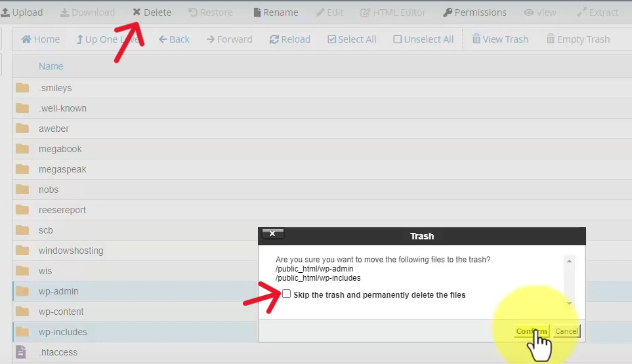Screen dimensions: 632x364
Task: Open Permissions from the toolbar
Action: (474, 12)
